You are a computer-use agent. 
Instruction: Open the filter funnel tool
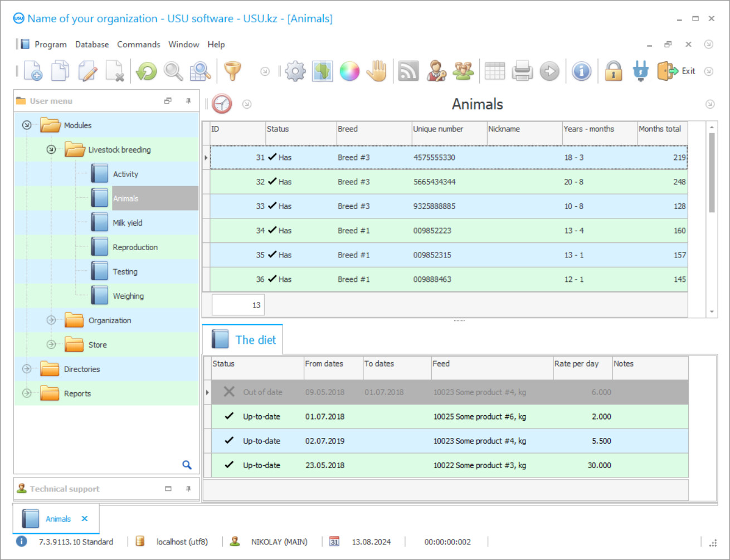[232, 71]
